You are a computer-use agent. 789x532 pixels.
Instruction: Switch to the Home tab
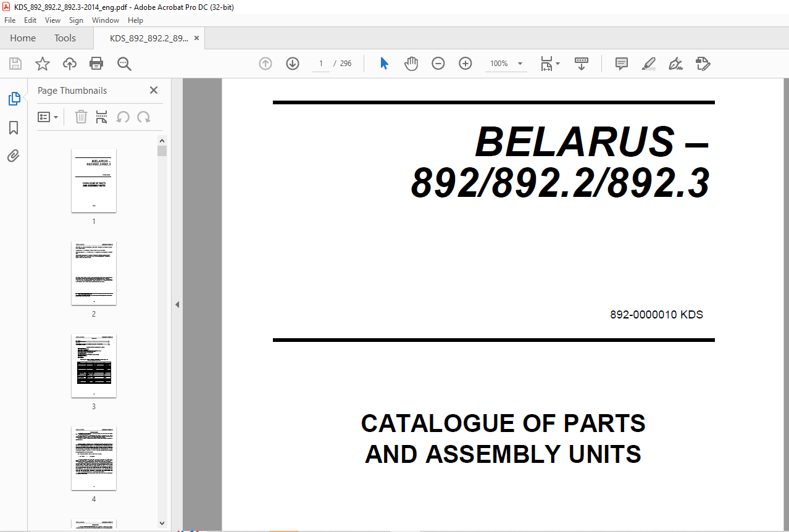[x=23, y=38]
